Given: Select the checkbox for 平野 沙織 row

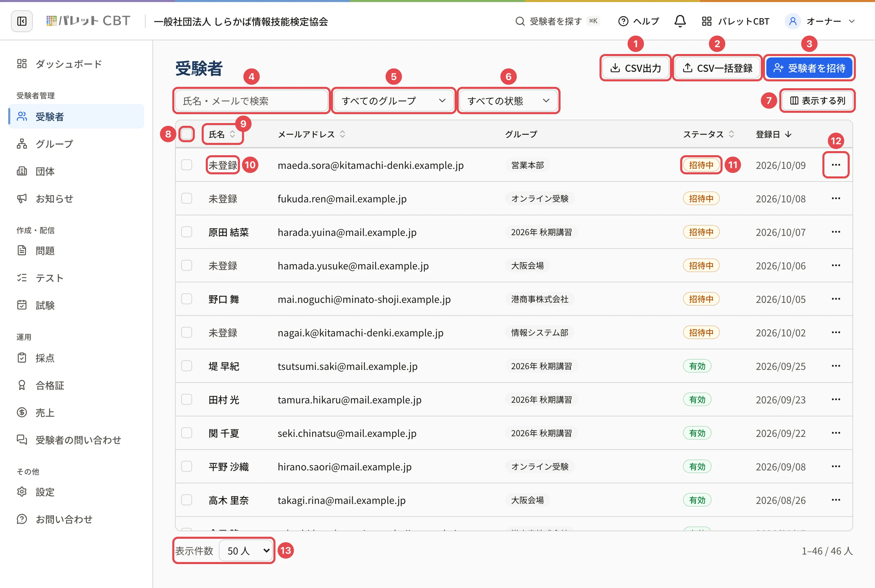Looking at the screenshot, I should click(x=186, y=467).
